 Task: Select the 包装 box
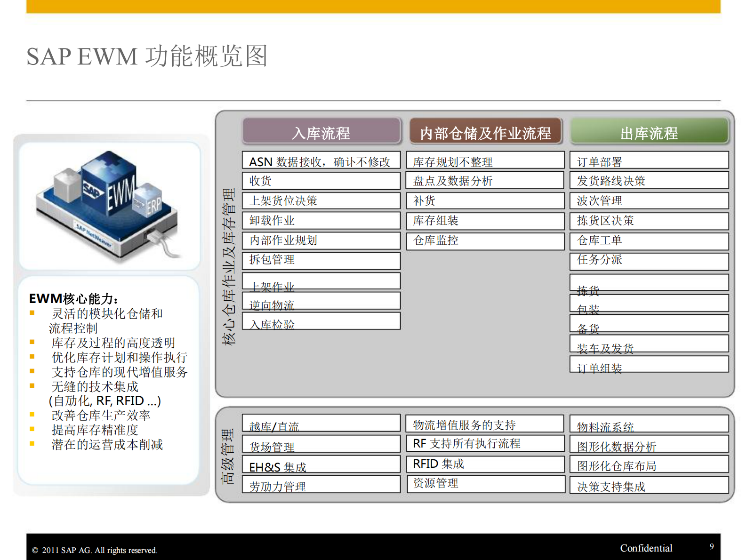click(649, 303)
